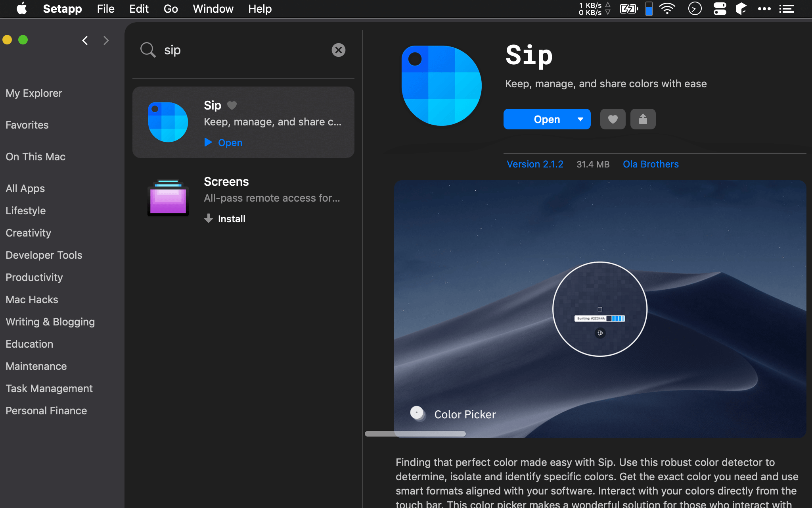Select Developer Tools in the sidebar

44,255
